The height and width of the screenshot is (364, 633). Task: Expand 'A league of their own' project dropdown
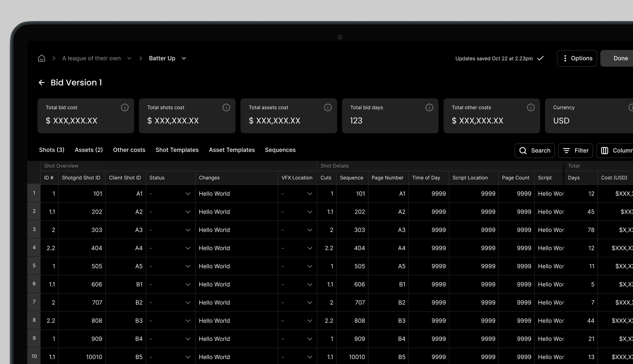[129, 58]
